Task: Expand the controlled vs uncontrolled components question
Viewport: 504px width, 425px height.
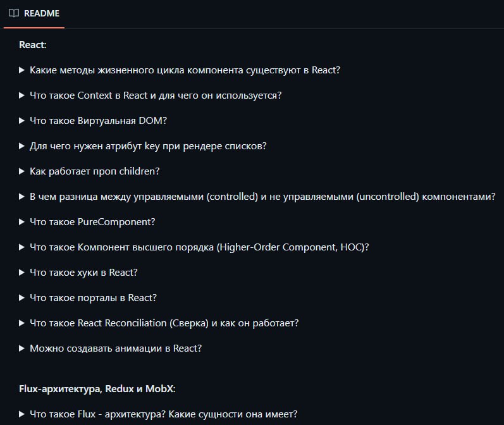Action: click(257, 197)
